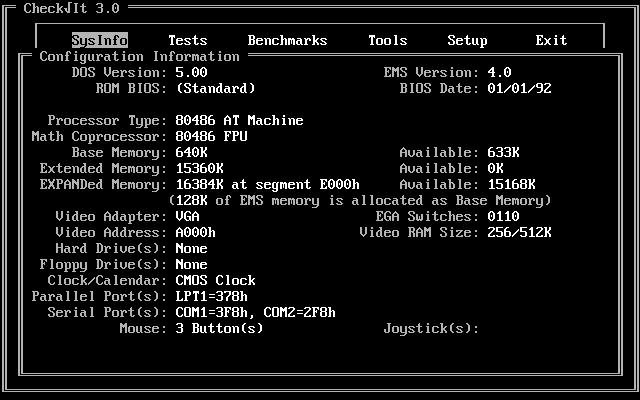Click the Floppy Drive(s) value None

pos(191,264)
